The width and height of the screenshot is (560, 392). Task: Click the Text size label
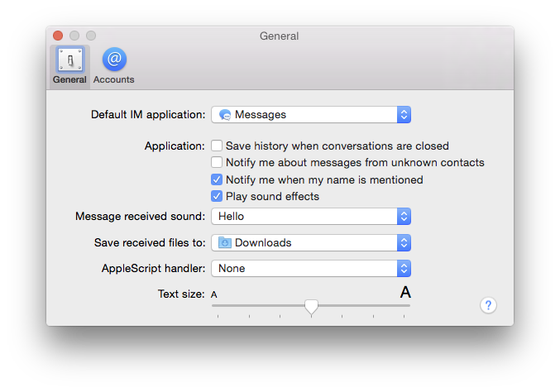(x=181, y=294)
